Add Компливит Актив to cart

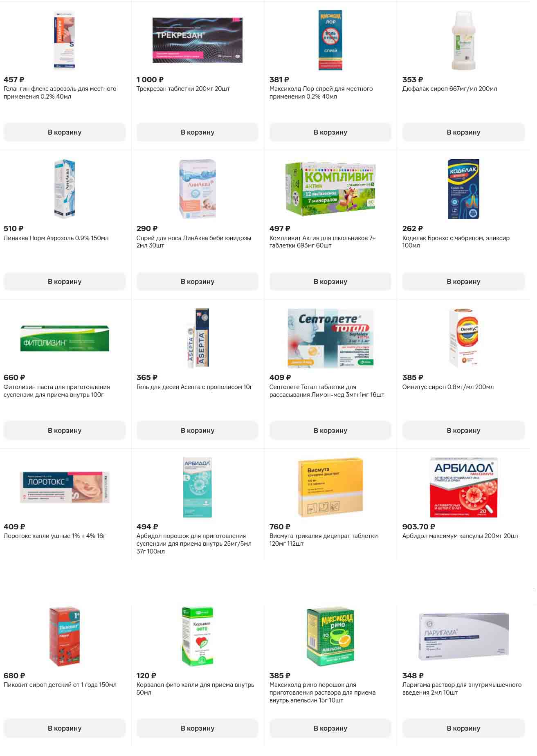coord(330,281)
